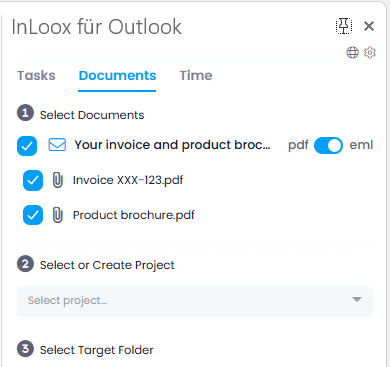The image size is (390, 367).
Task: Uncheck the Product brochure.pdf checkbox
Action: coord(33,215)
